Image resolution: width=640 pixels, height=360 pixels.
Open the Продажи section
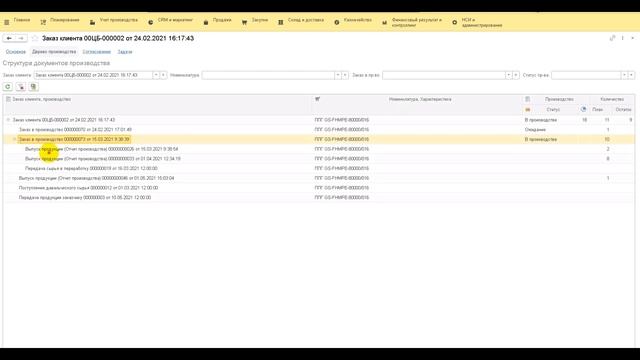(x=217, y=20)
